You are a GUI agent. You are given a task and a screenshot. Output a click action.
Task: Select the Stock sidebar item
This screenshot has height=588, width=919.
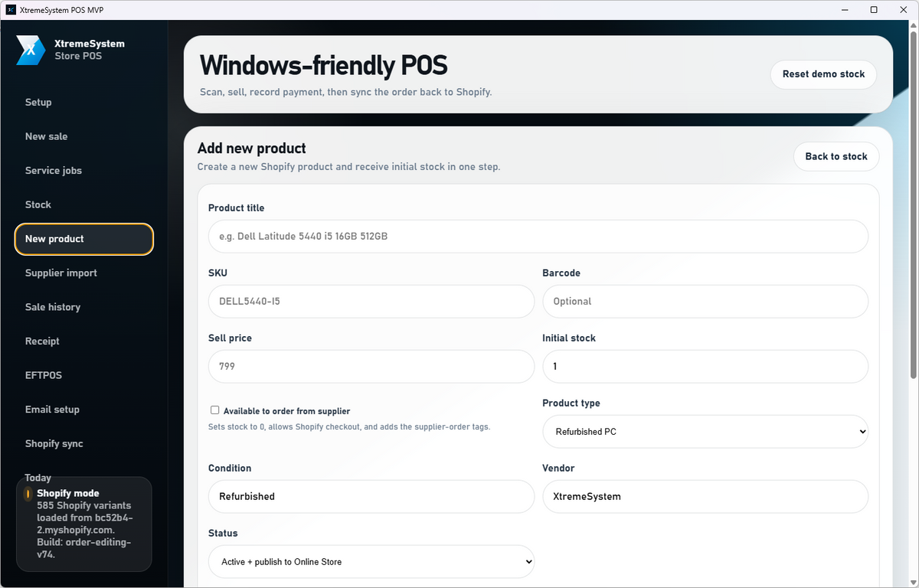tap(84, 204)
